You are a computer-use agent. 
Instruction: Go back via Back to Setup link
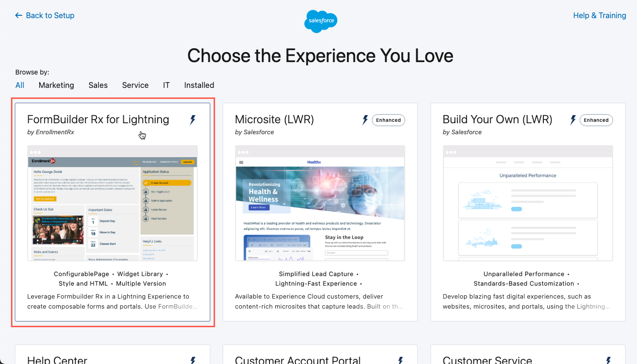[50, 15]
